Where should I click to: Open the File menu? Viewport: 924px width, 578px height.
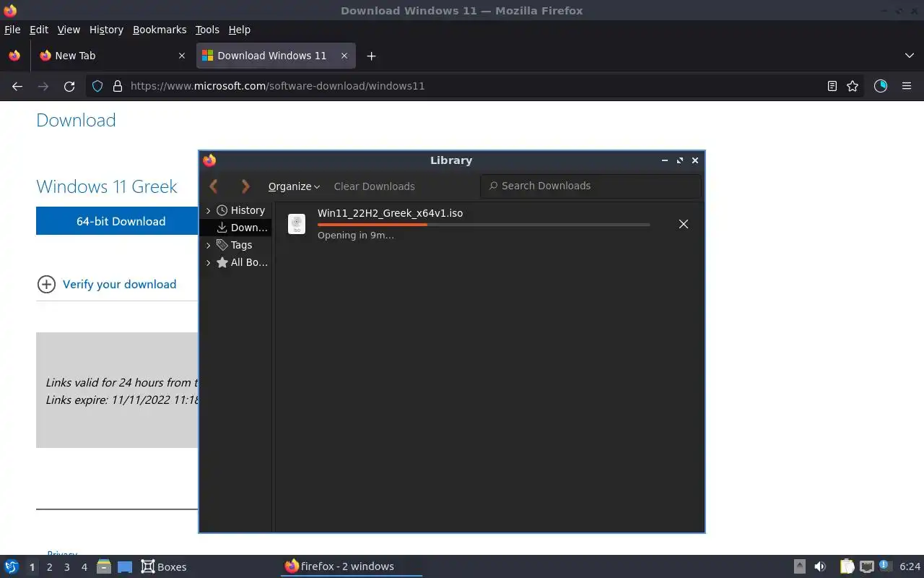12,30
